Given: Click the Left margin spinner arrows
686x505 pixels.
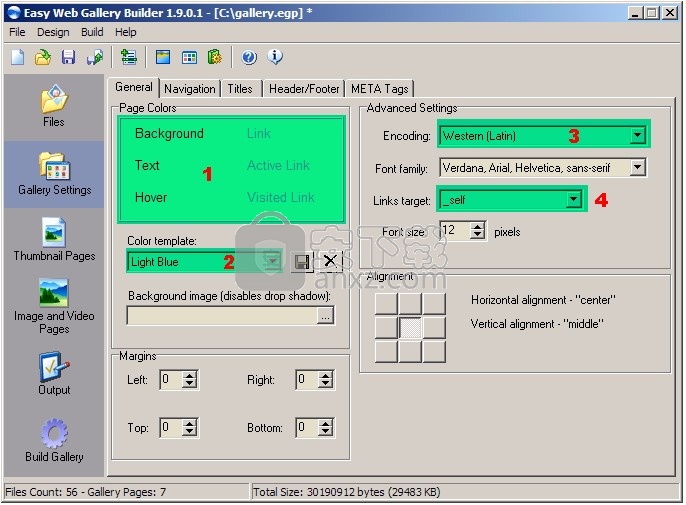Looking at the screenshot, I should tap(189, 379).
